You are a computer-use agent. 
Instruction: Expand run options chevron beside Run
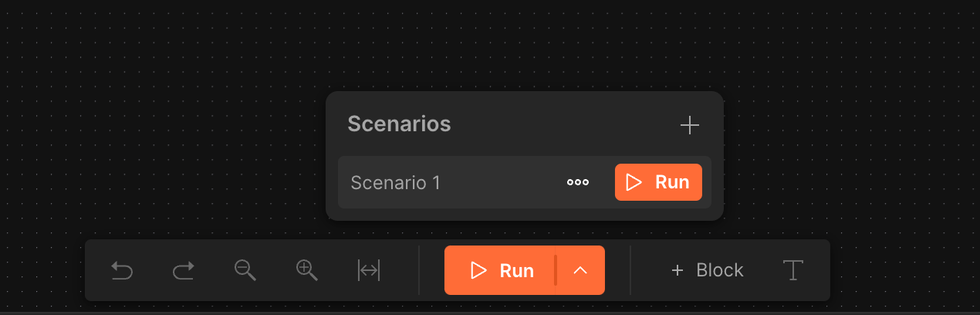pyautogui.click(x=580, y=270)
